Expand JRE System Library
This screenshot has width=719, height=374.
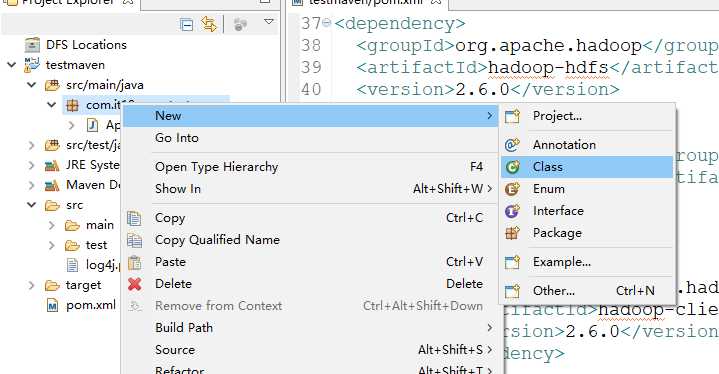tap(32, 165)
